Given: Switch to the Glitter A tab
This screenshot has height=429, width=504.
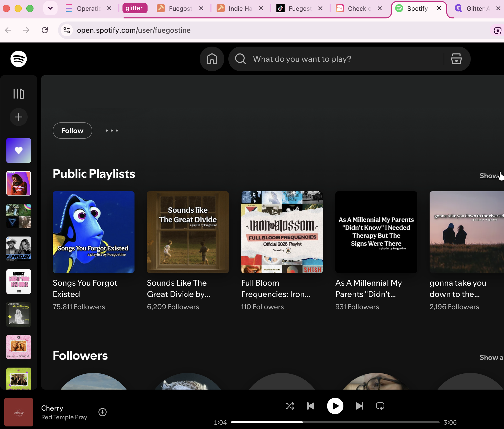Looking at the screenshot, I should [x=477, y=8].
